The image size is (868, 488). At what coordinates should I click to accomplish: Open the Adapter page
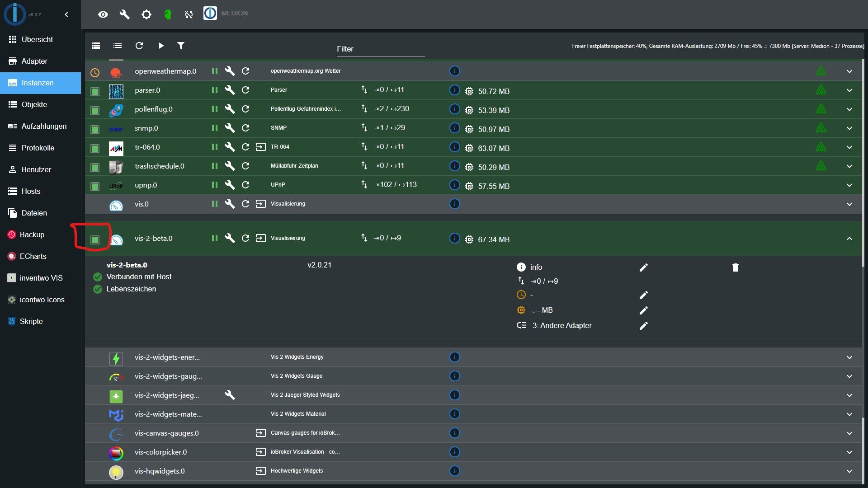pyautogui.click(x=40, y=61)
